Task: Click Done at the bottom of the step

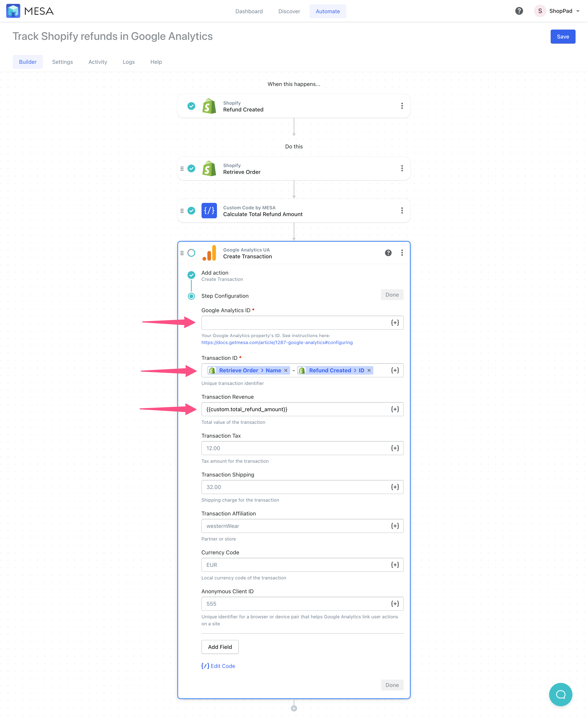Action: point(392,685)
